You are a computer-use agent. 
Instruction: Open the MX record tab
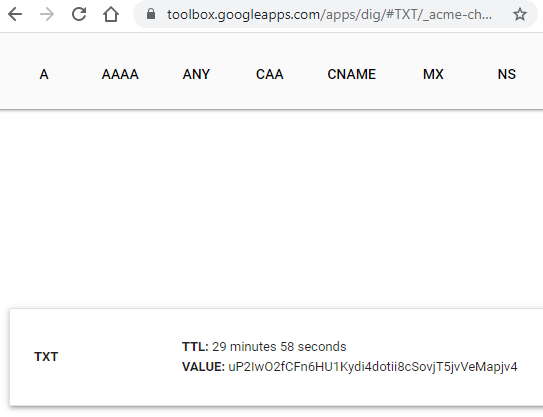433,74
